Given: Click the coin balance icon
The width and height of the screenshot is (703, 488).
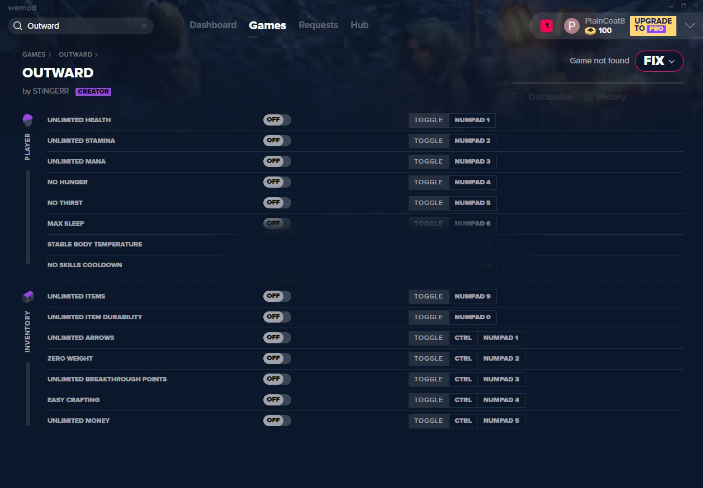Looking at the screenshot, I should coord(590,31).
